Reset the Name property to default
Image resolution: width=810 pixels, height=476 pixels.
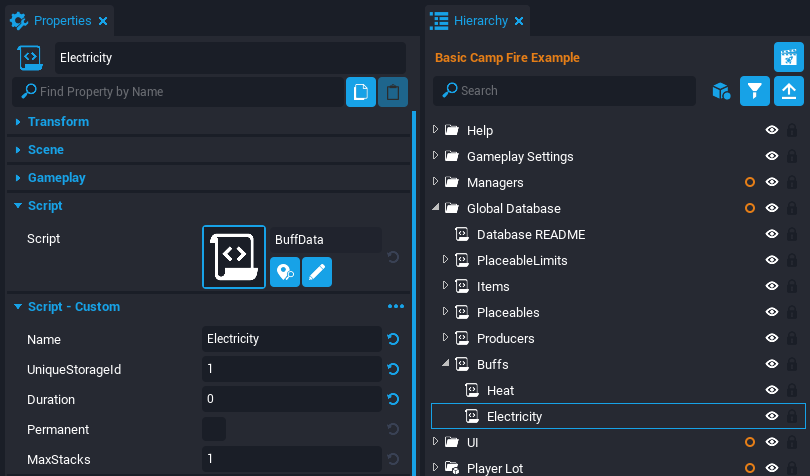pyautogui.click(x=393, y=339)
